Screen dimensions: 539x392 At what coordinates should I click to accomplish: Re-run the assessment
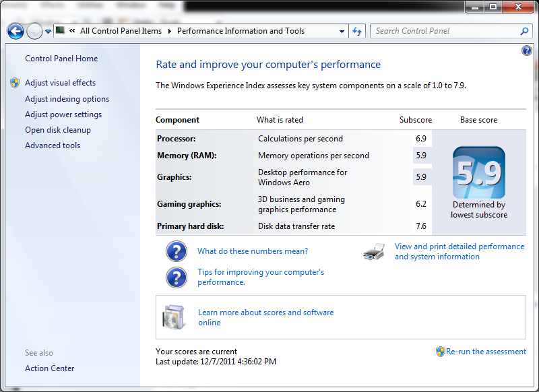(x=486, y=352)
